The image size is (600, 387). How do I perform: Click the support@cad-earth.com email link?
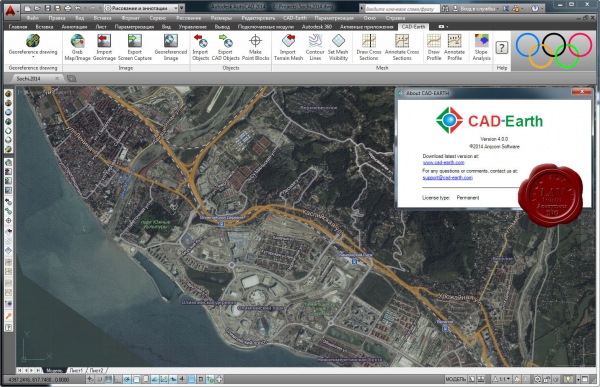[448, 178]
